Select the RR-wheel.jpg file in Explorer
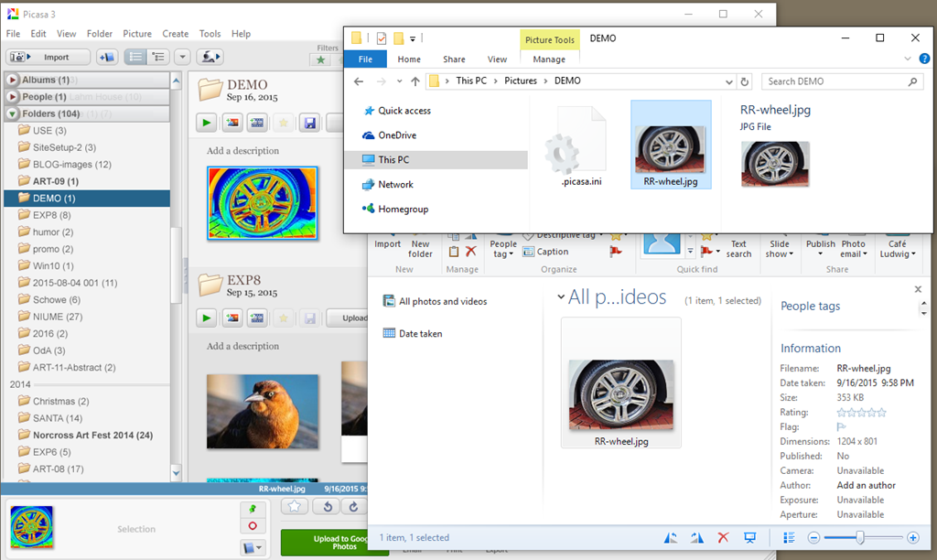This screenshot has width=937, height=560. pyautogui.click(x=670, y=145)
